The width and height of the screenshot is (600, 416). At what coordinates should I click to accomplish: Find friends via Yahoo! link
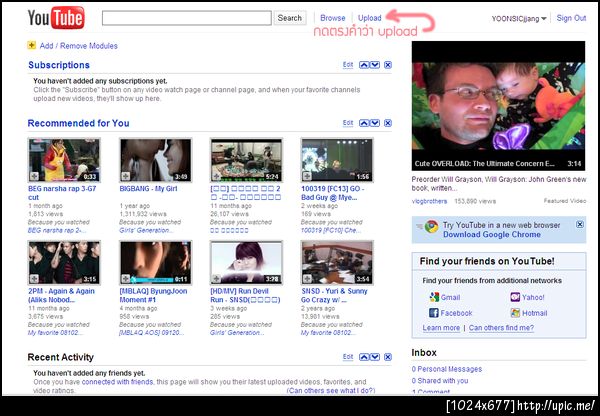533,297
